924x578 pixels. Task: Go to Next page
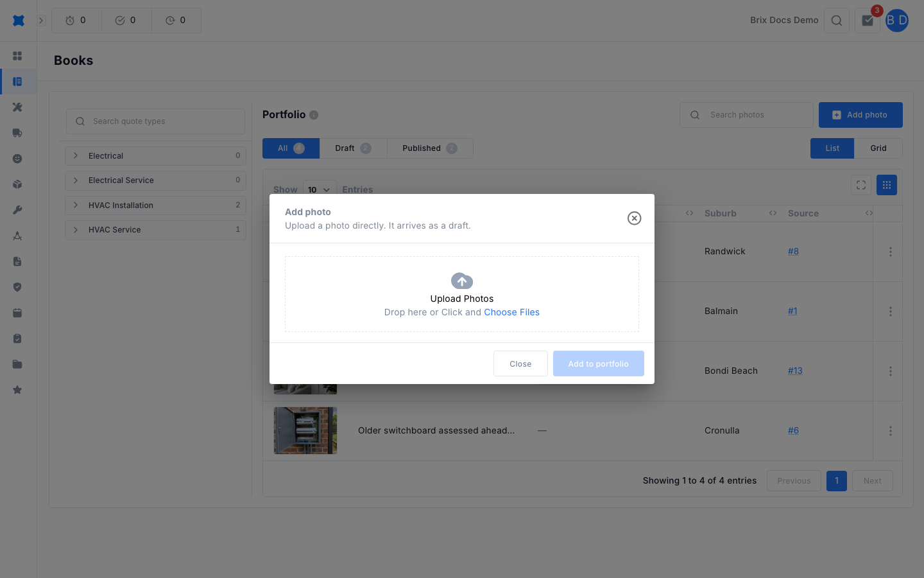point(873,481)
